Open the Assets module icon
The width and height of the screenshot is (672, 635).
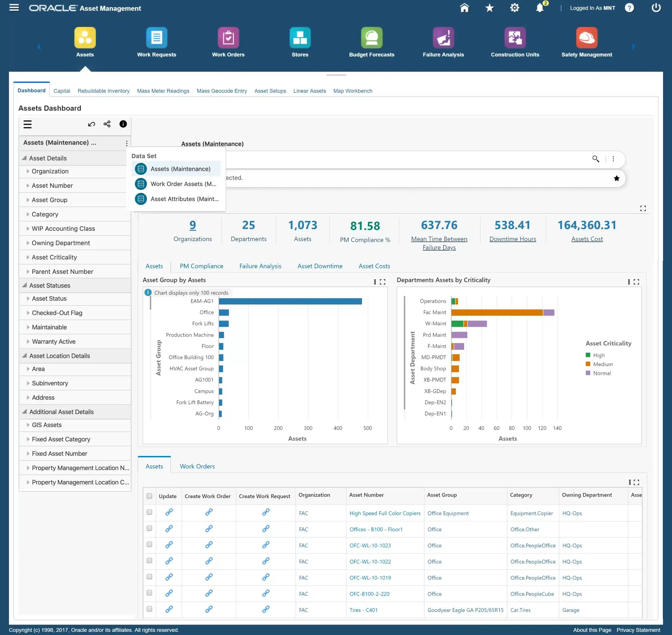pyautogui.click(x=85, y=38)
